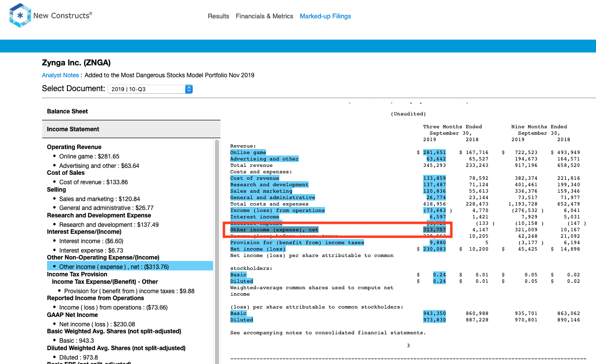
Task: Click highlighted value 281,651 in filing
Action: coord(434,153)
